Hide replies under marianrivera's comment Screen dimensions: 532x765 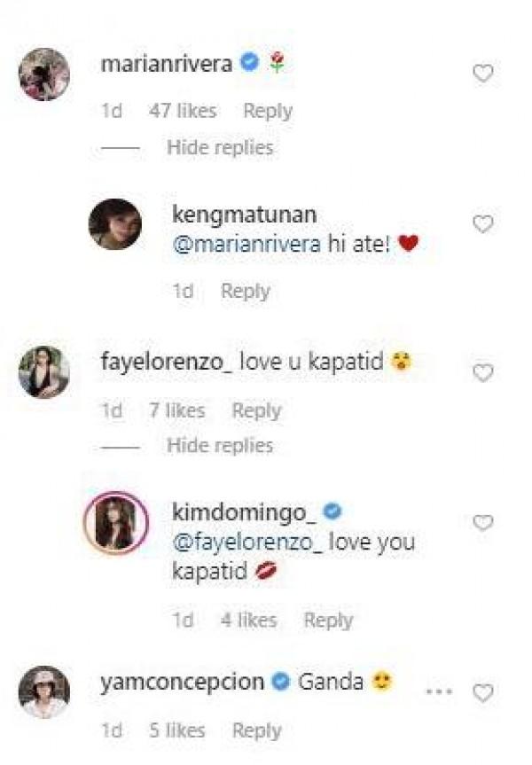pos(220,147)
